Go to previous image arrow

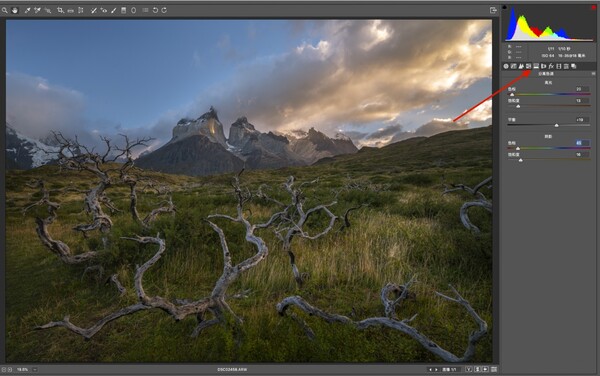(430, 369)
